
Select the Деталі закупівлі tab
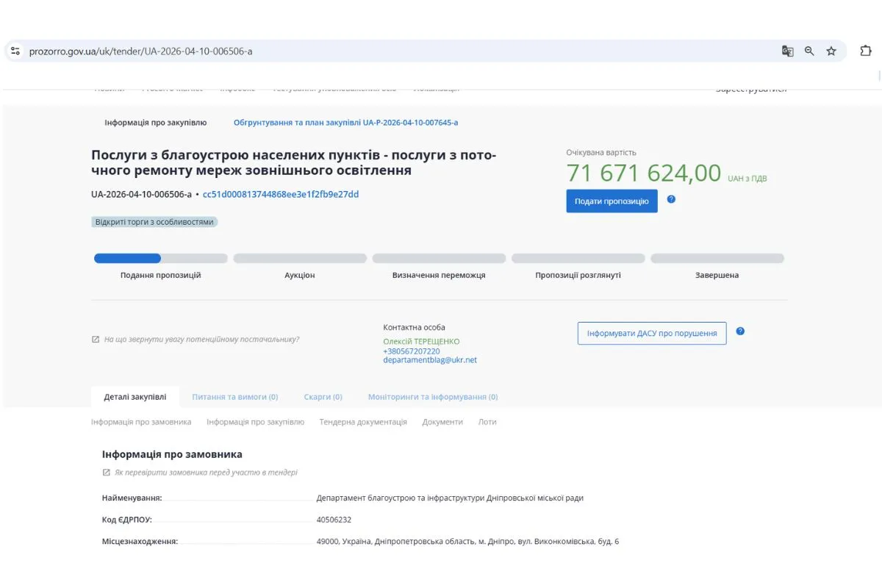(x=133, y=396)
